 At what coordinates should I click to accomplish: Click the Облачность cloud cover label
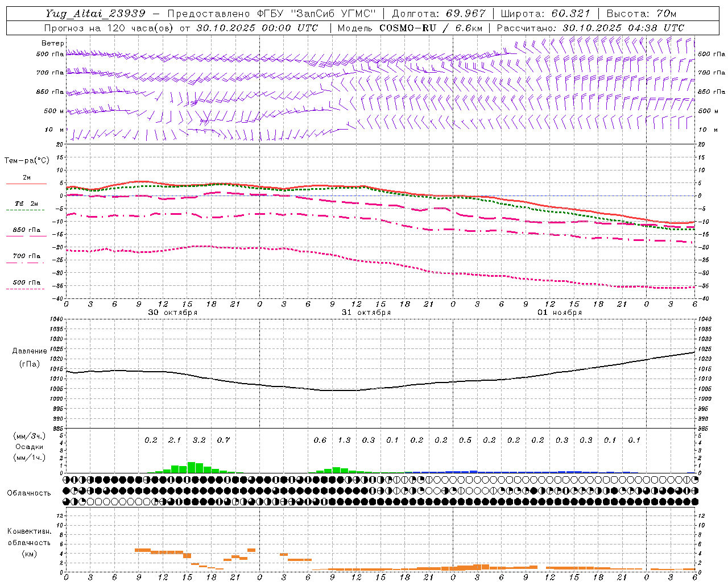29,493
